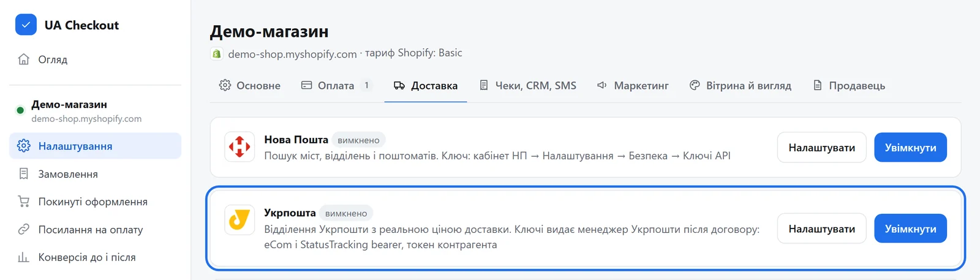Click the palette icon in Вітрина tab
Image resolution: width=980 pixels, height=280 pixels.
click(695, 85)
